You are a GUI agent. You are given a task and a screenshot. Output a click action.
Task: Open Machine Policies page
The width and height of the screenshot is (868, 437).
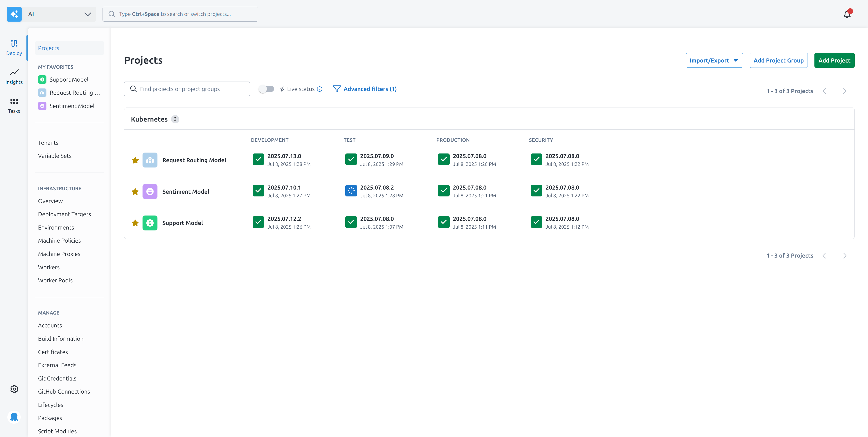pos(59,241)
